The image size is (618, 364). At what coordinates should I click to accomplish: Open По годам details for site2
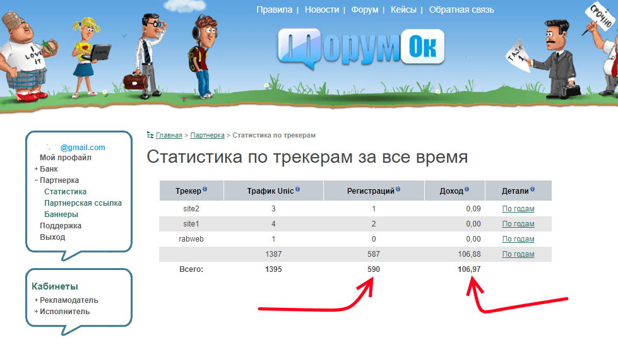[x=518, y=209]
